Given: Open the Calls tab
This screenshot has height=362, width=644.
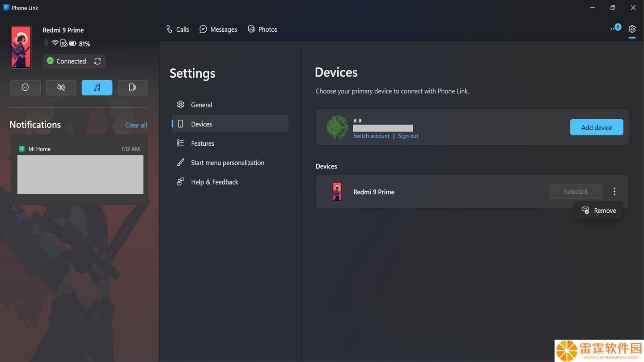Looking at the screenshot, I should [178, 29].
